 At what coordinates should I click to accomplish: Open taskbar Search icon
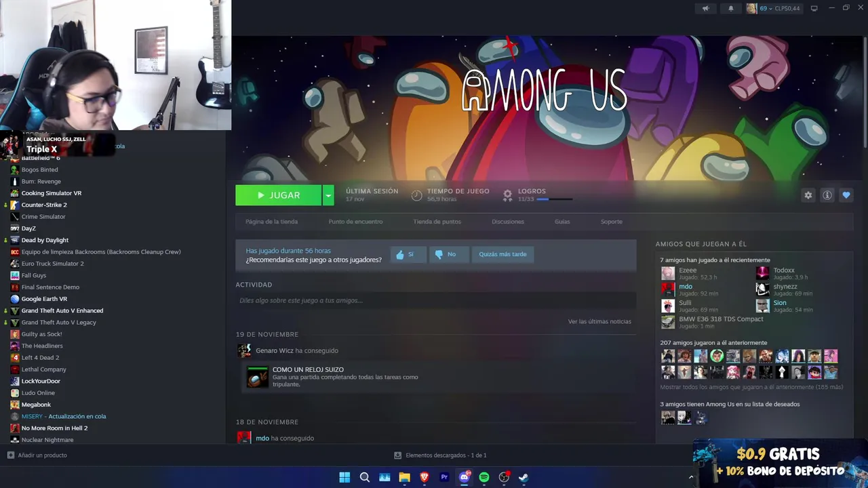[x=365, y=477]
